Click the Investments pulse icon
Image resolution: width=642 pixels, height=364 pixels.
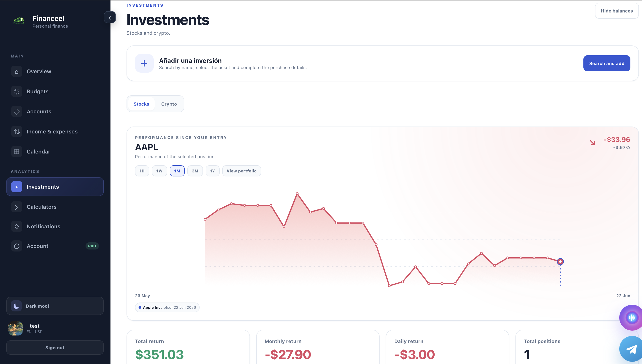click(x=16, y=187)
